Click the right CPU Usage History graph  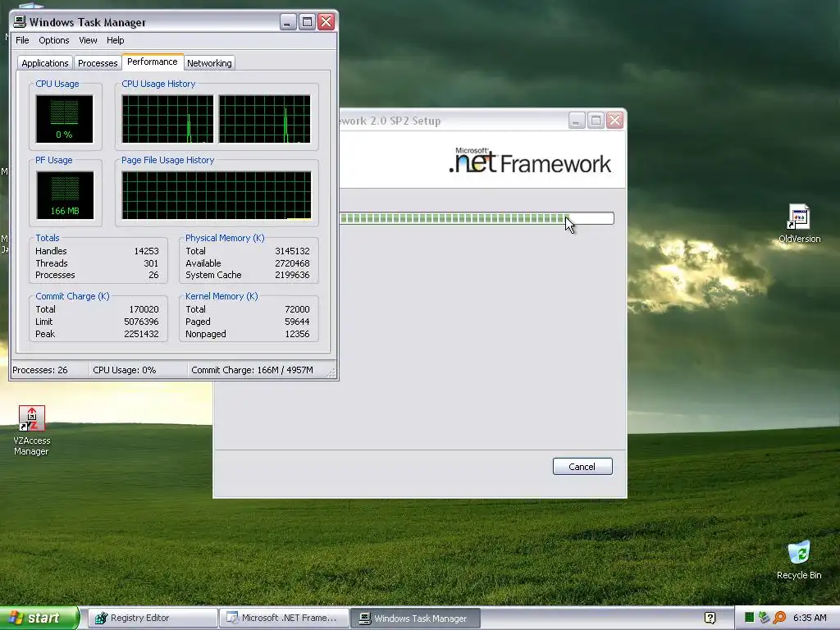(265, 119)
